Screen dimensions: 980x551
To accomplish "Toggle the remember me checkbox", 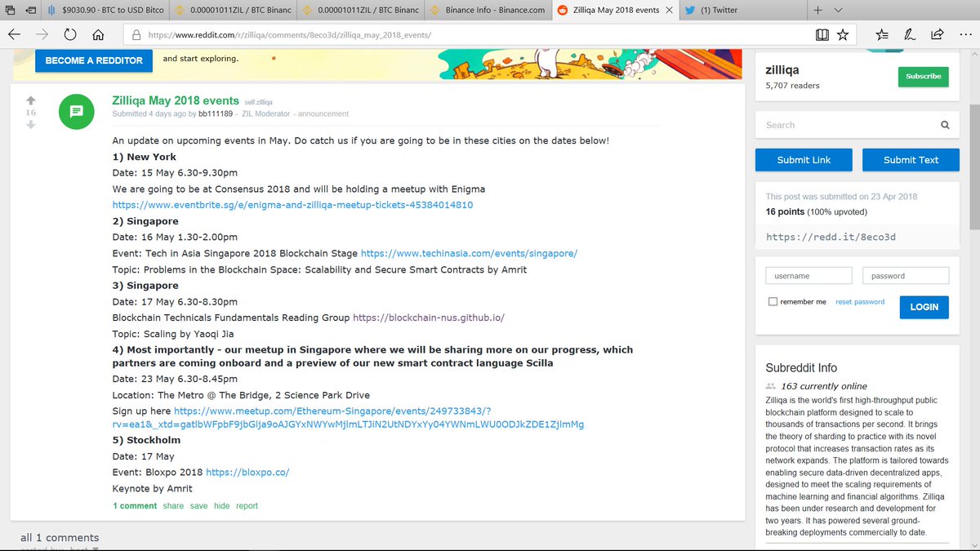I will coord(773,302).
